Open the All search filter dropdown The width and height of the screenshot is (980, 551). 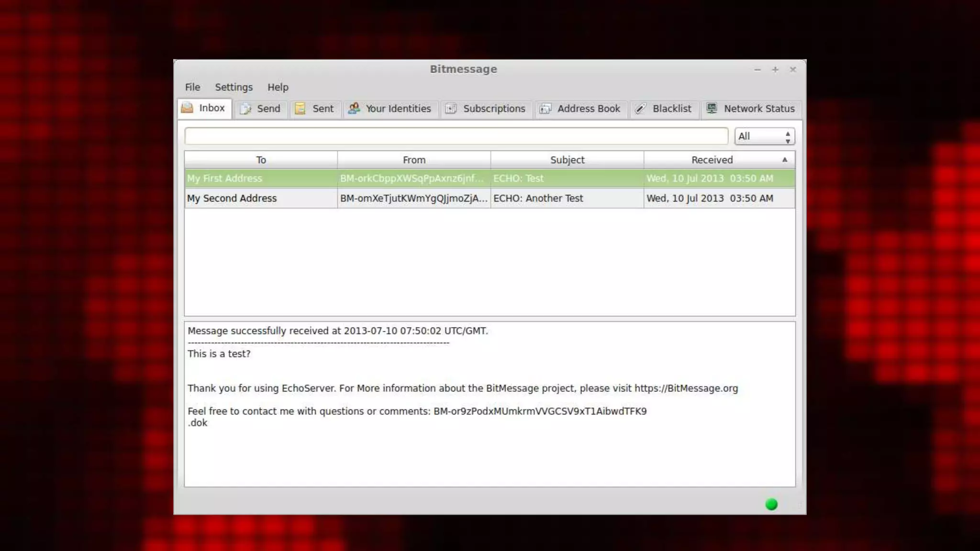[x=764, y=136]
